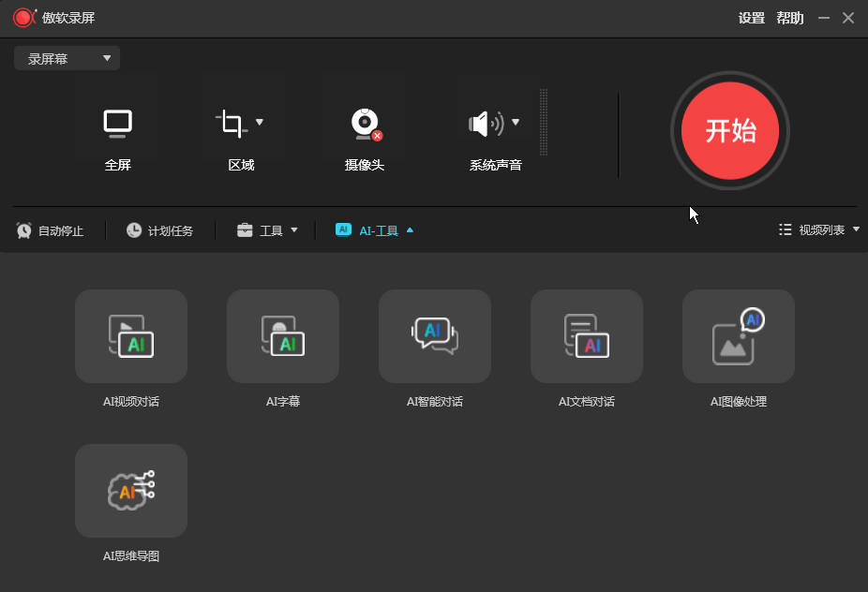Expand the system sound dropdown arrow
868x592 pixels.
(x=516, y=122)
